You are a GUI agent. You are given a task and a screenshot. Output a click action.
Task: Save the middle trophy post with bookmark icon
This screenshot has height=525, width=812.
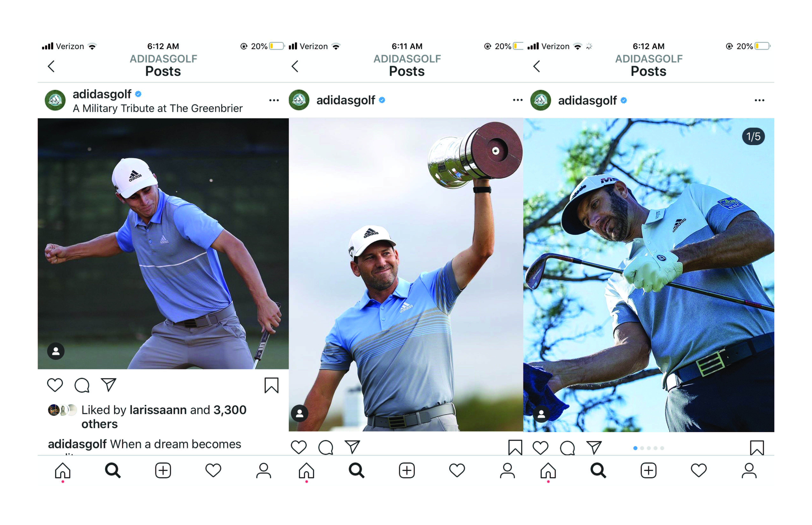(515, 447)
